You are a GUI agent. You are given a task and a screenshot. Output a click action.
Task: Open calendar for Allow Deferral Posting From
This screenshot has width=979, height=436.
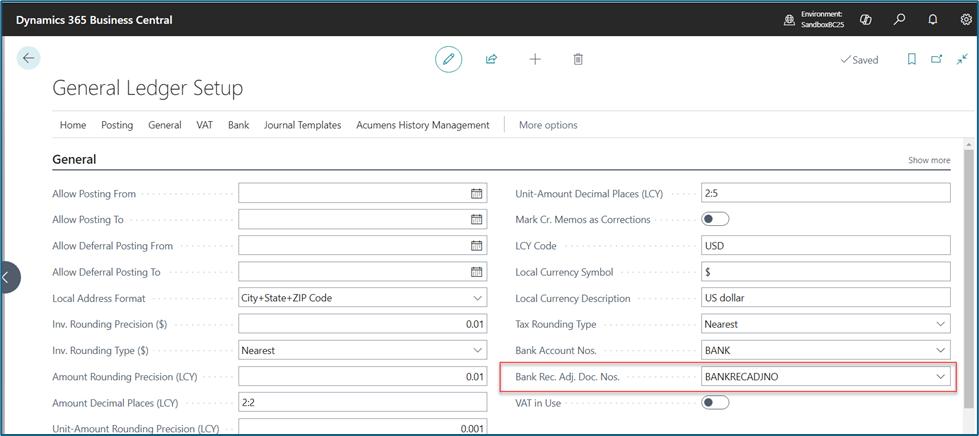point(476,246)
